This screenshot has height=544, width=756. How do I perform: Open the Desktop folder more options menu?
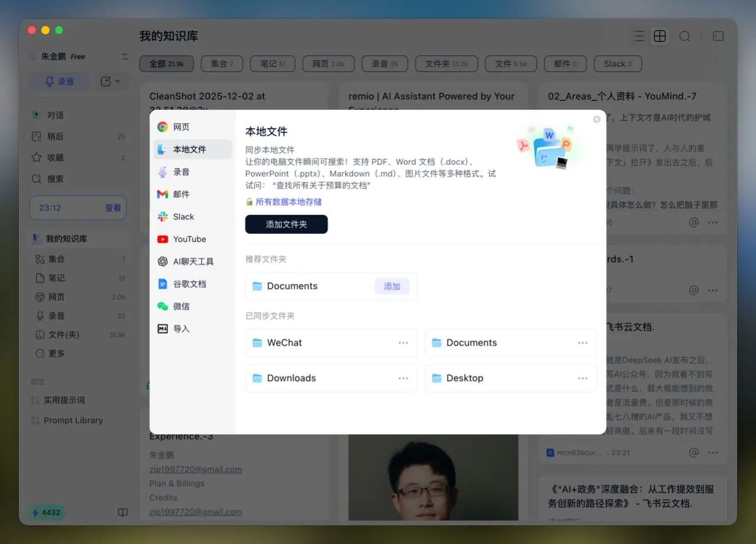(x=583, y=379)
